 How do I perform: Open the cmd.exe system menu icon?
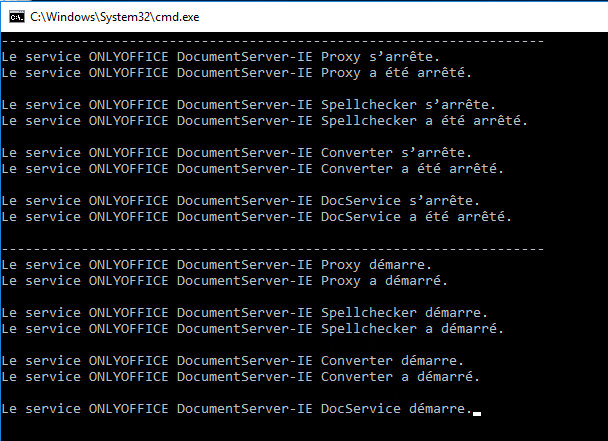12,16
